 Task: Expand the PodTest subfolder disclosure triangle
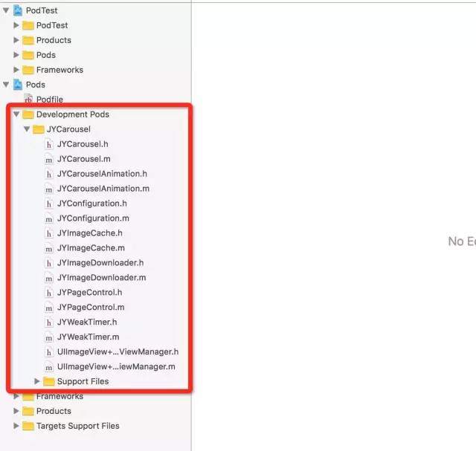click(x=16, y=25)
